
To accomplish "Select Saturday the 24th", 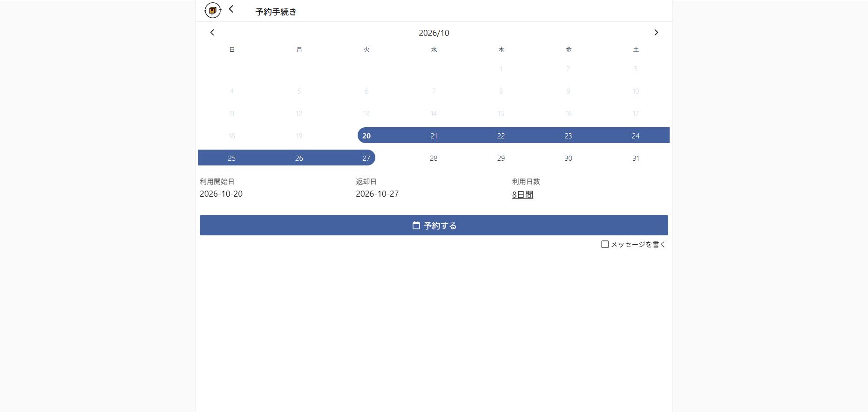I will pos(636,136).
